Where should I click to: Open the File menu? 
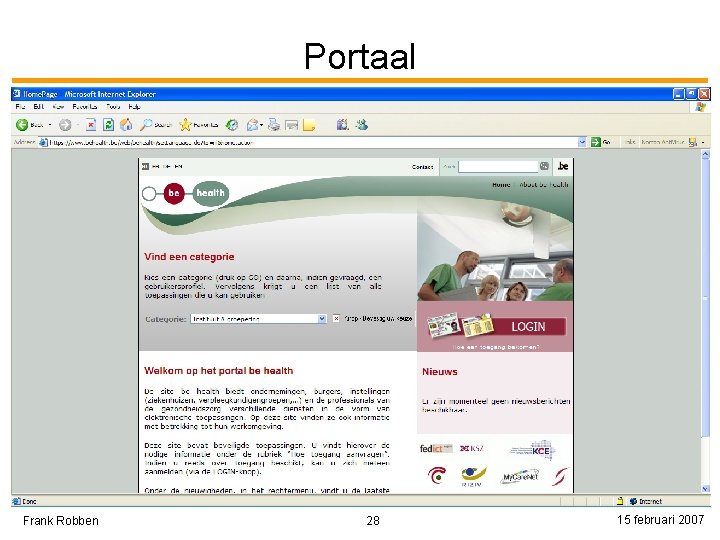[20, 107]
